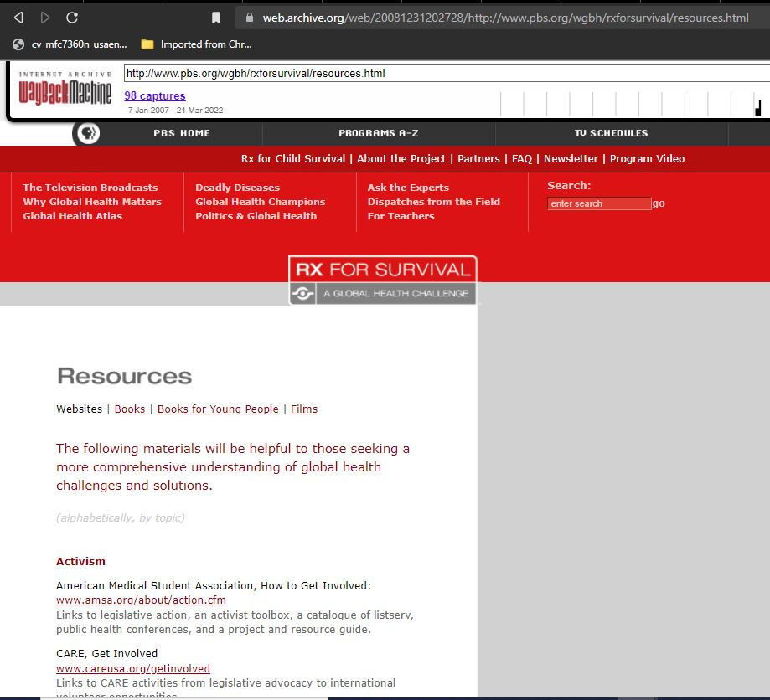This screenshot has width=770, height=700.
Task: Open the Newsletter page
Action: [571, 158]
